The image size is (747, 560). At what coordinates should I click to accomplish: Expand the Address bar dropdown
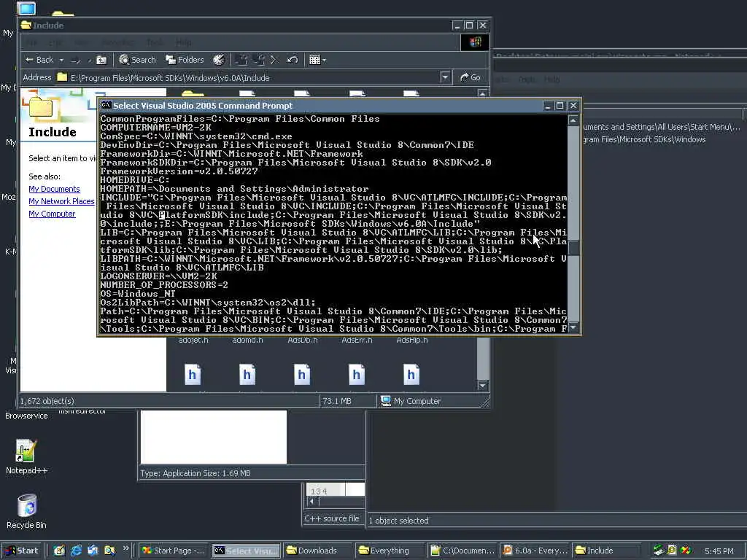(x=445, y=77)
